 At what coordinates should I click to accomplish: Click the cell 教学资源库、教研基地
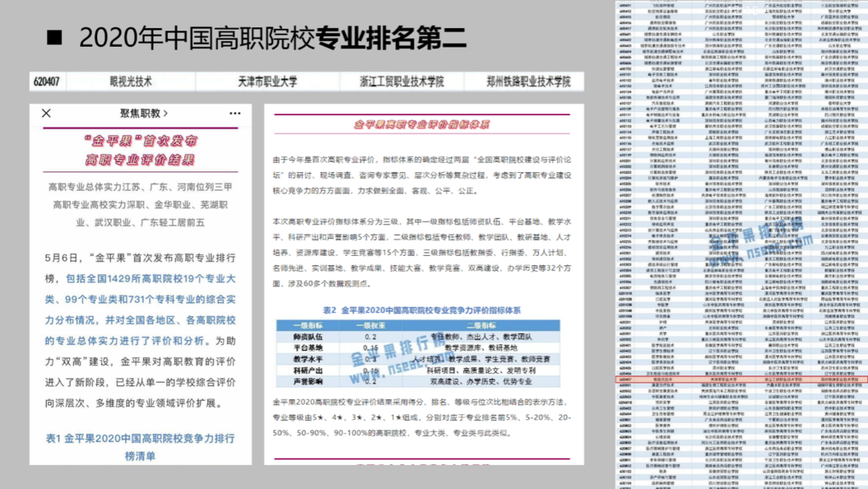pos(481,347)
